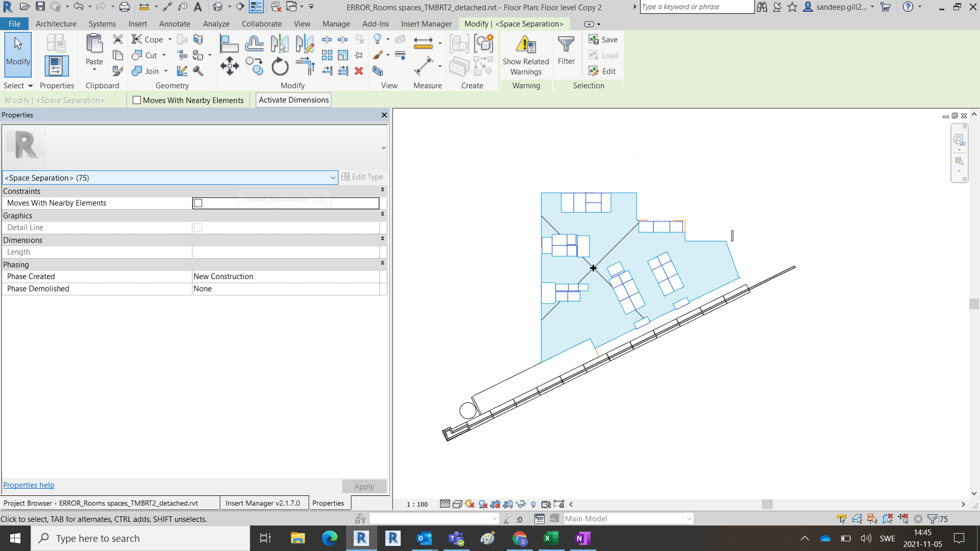The height and width of the screenshot is (551, 980).
Task: Click Cut to Clipboard scissors icon
Action: coord(118,39)
